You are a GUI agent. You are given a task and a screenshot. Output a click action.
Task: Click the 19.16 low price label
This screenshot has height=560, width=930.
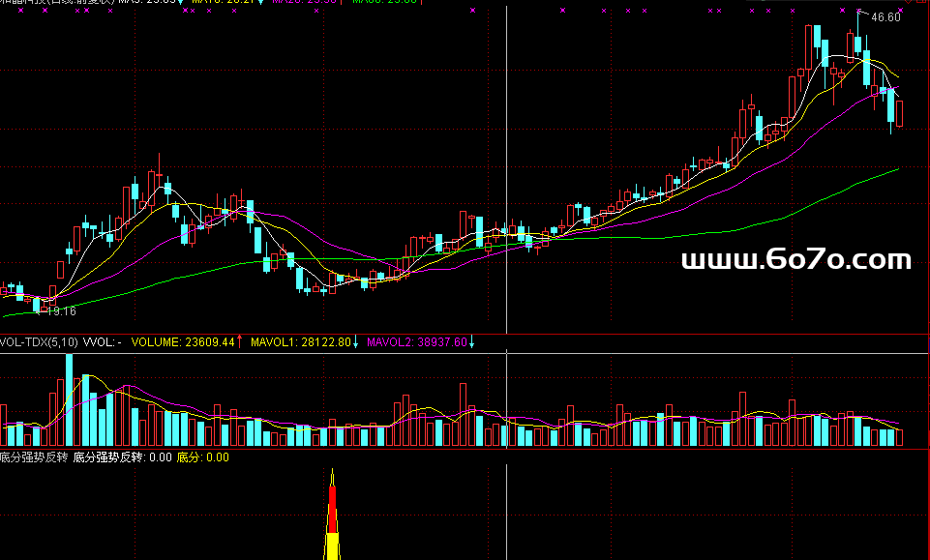pyautogui.click(x=61, y=311)
